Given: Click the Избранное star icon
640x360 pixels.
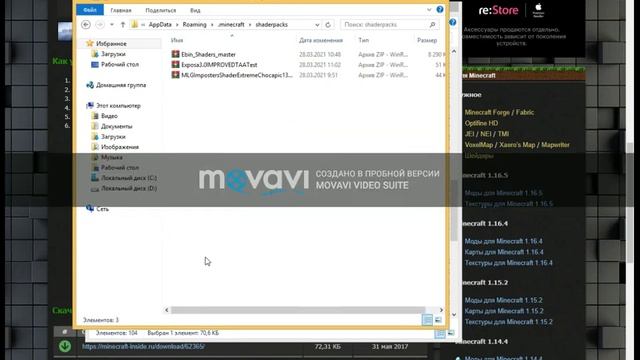Looking at the screenshot, I should pos(90,43).
